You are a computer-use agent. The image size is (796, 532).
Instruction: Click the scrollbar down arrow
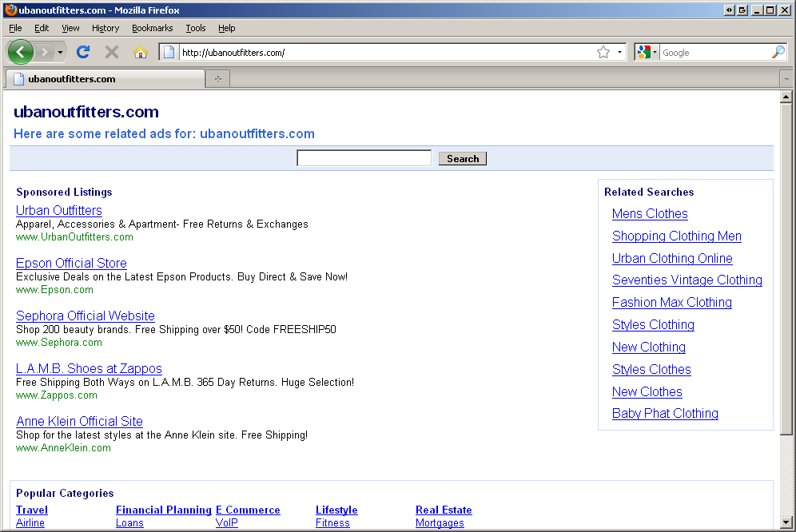coord(786,522)
